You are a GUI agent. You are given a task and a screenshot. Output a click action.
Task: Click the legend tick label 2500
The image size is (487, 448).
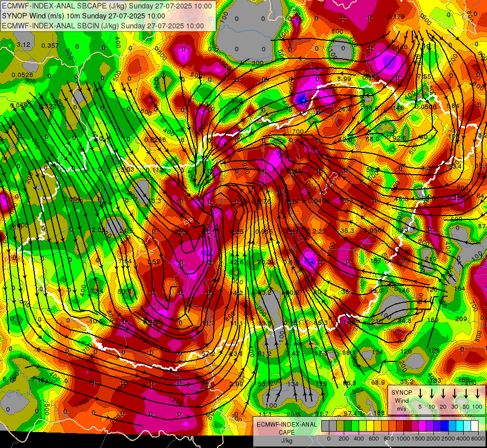click(x=448, y=439)
